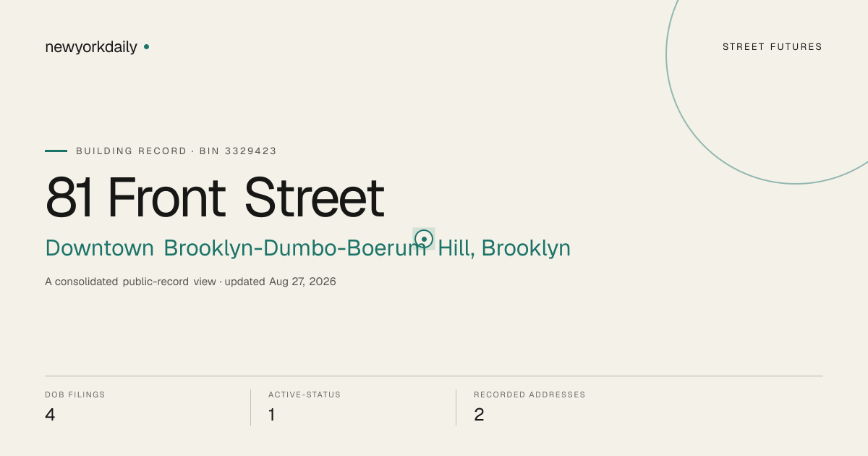Open Downtown Brooklyn-Dumbo-Boerum neighborhood link
Screen dimensions: 868x456
click(x=235, y=248)
